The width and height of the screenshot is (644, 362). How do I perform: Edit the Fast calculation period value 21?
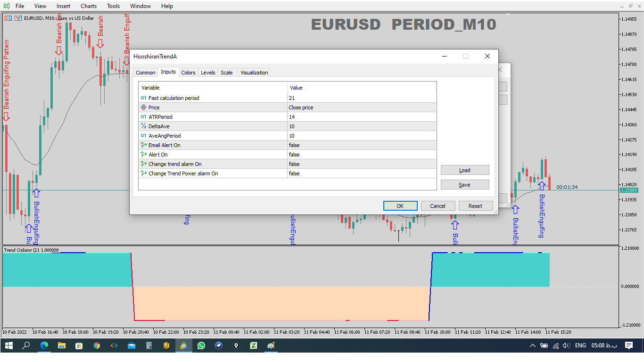[361, 98]
